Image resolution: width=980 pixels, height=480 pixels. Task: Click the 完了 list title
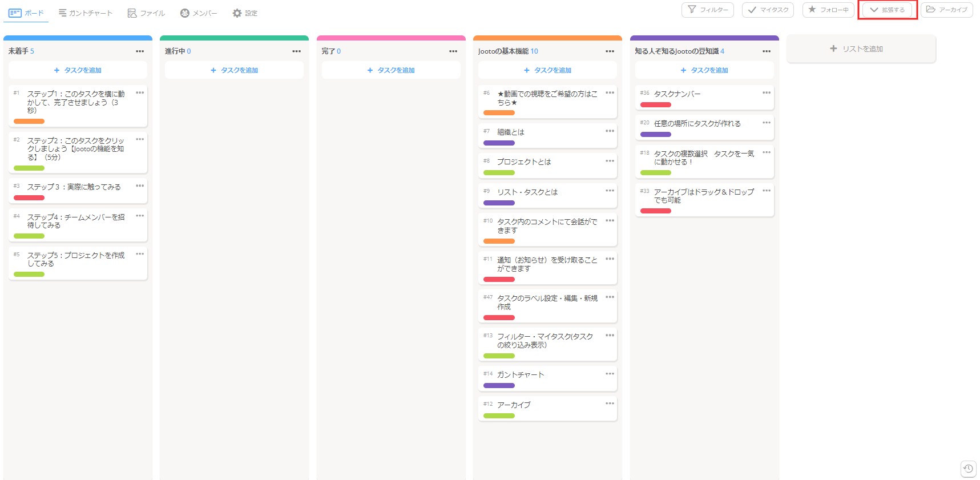328,51
